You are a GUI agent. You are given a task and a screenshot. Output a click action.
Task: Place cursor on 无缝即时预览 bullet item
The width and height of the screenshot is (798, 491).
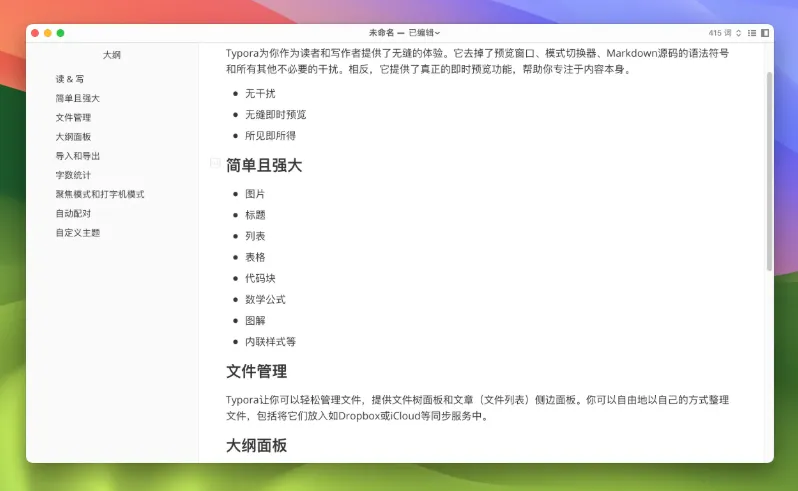coord(275,115)
